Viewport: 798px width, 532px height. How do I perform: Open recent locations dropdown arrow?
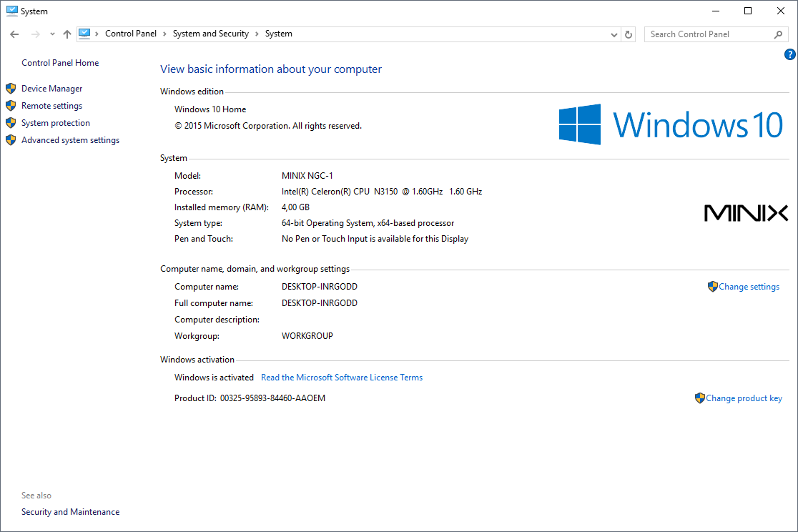pos(52,34)
